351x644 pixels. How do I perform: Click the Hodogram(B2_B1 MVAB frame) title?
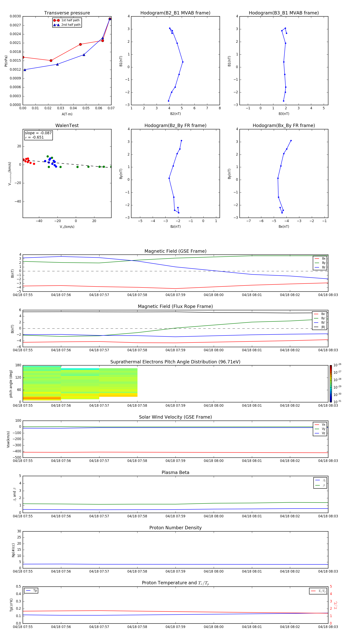[175, 13]
